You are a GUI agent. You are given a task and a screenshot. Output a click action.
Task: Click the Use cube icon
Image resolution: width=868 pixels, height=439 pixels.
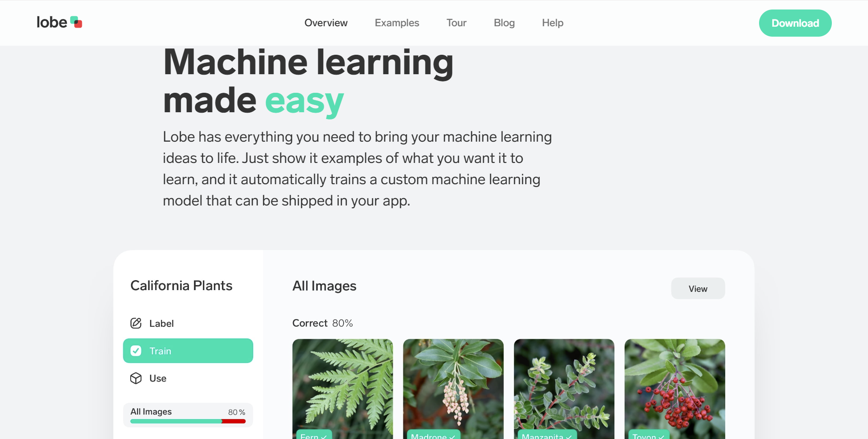[x=136, y=378]
